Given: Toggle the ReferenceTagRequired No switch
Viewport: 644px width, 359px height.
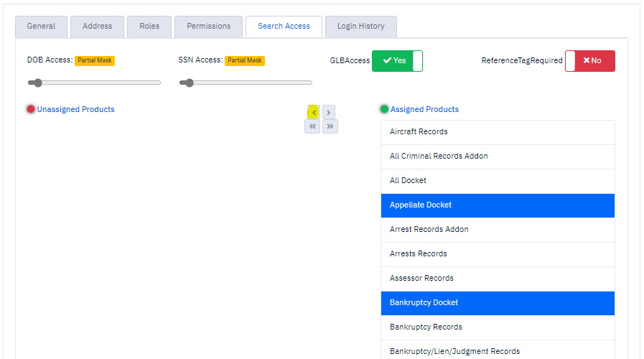Looking at the screenshot, I should coord(590,61).
